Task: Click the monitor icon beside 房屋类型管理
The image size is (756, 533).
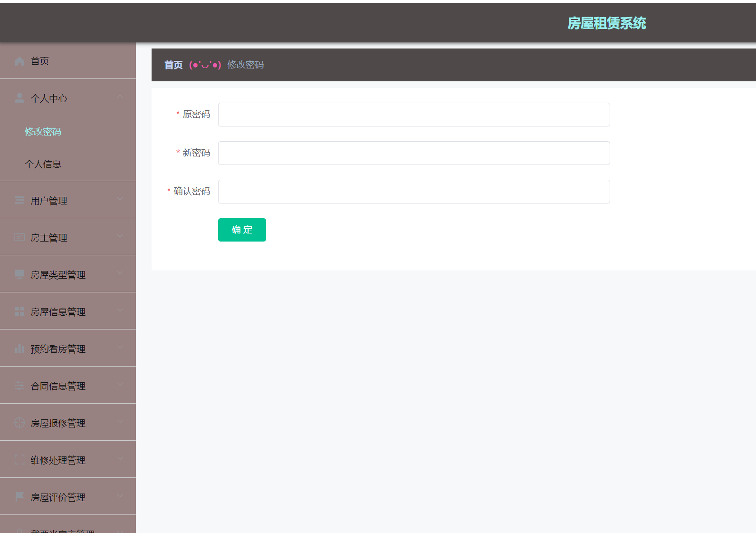Action: [x=19, y=274]
